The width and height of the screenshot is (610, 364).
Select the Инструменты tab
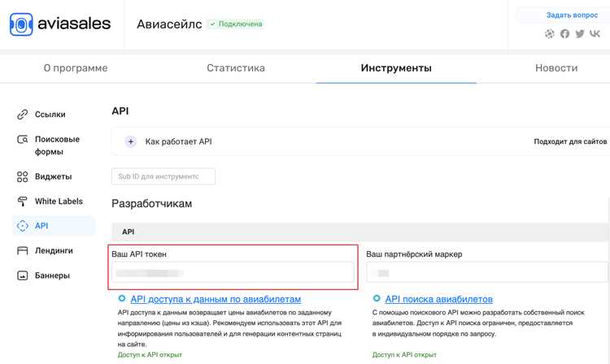point(396,68)
